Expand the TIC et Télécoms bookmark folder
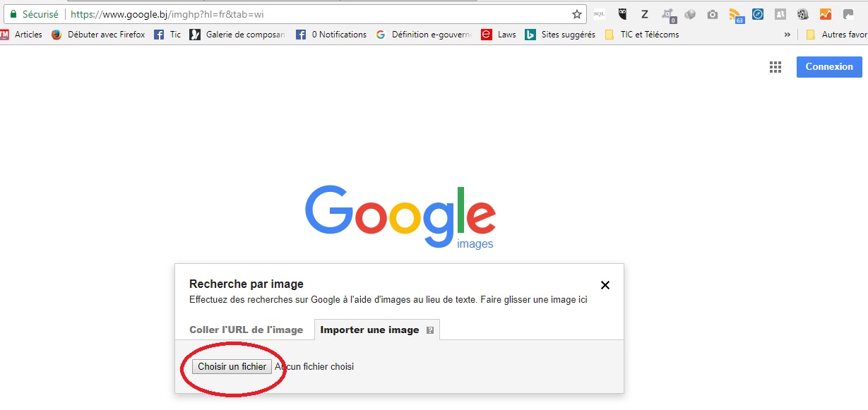 tap(642, 34)
